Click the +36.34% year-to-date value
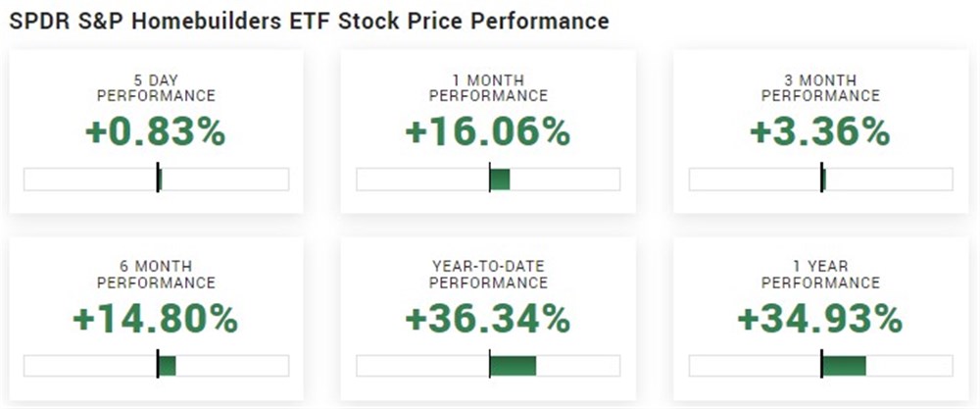 (488, 318)
